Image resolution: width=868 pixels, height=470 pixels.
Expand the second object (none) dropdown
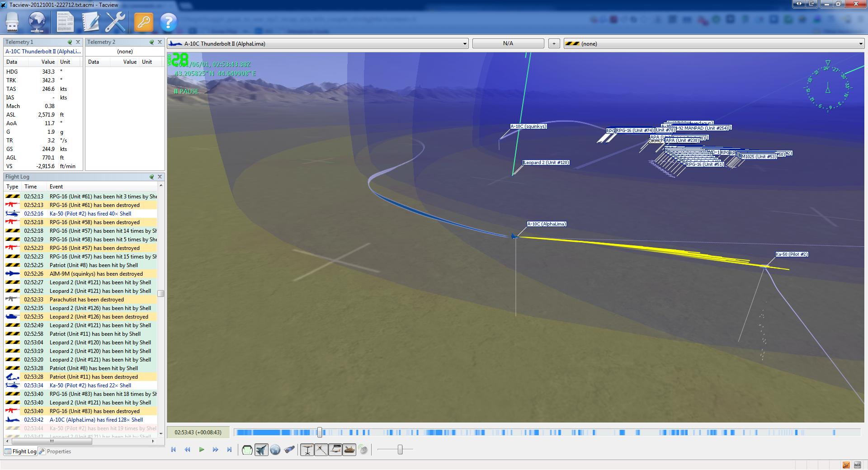(860, 44)
